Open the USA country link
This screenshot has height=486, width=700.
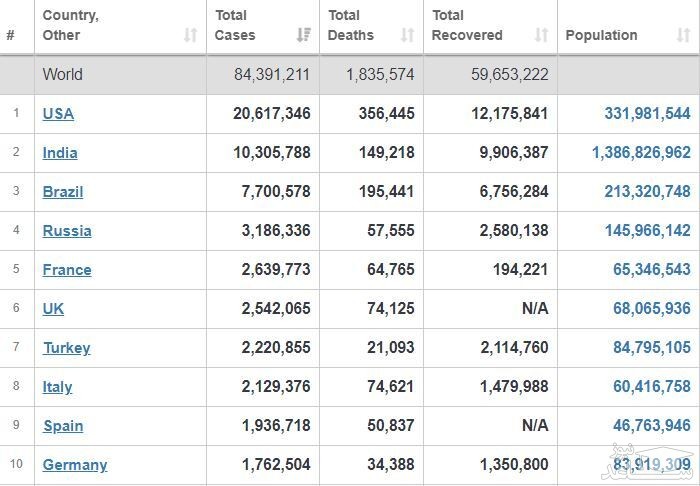[58, 114]
